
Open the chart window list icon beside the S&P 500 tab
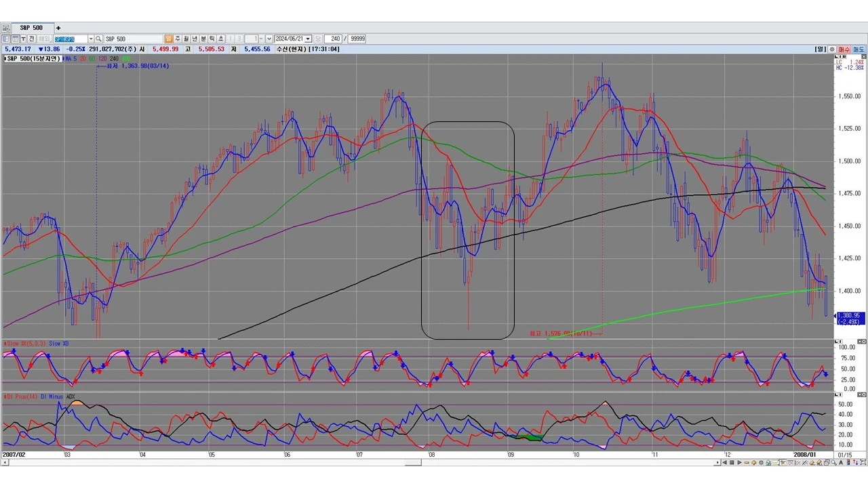[x=6, y=28]
